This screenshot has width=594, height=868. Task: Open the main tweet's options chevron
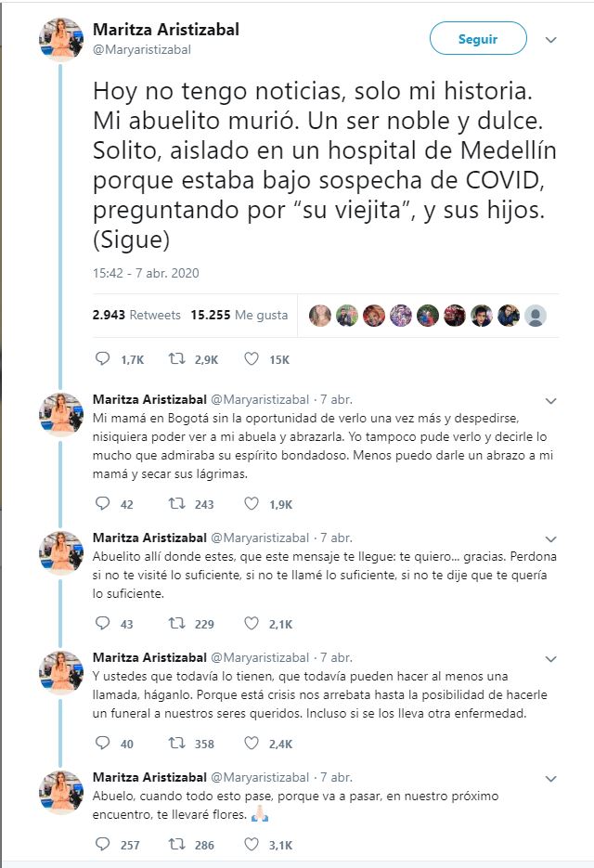click(x=550, y=40)
